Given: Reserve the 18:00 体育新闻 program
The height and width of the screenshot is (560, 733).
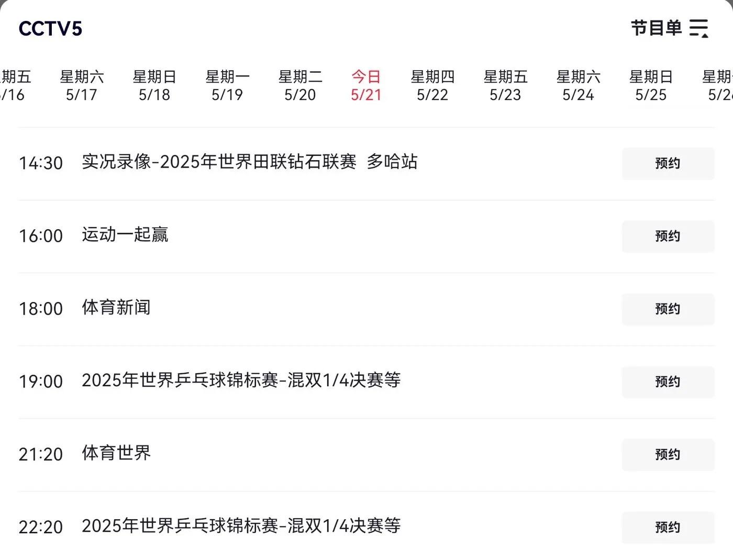Looking at the screenshot, I should 668,309.
